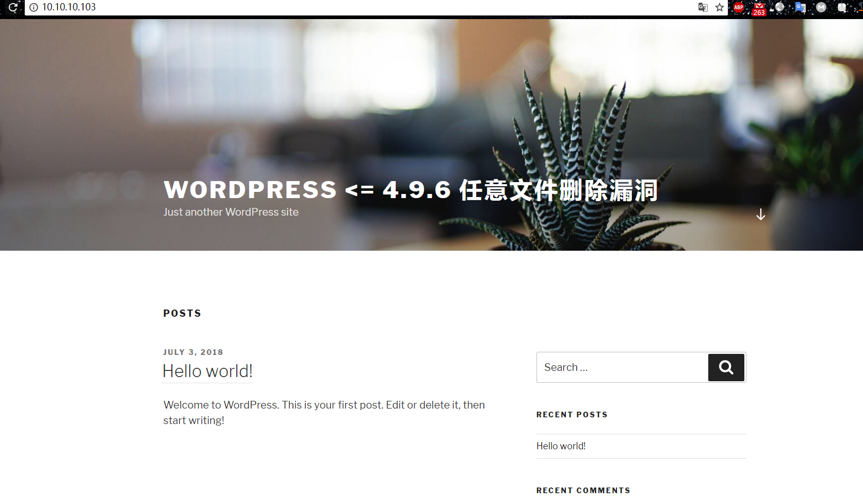This screenshot has width=863, height=504.
Task: Open the site information icon
Action: pyautogui.click(x=34, y=7)
